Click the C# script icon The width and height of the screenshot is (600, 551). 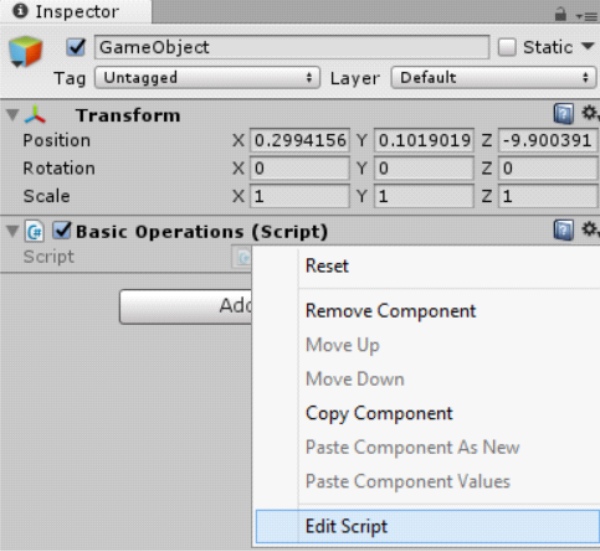pos(35,231)
